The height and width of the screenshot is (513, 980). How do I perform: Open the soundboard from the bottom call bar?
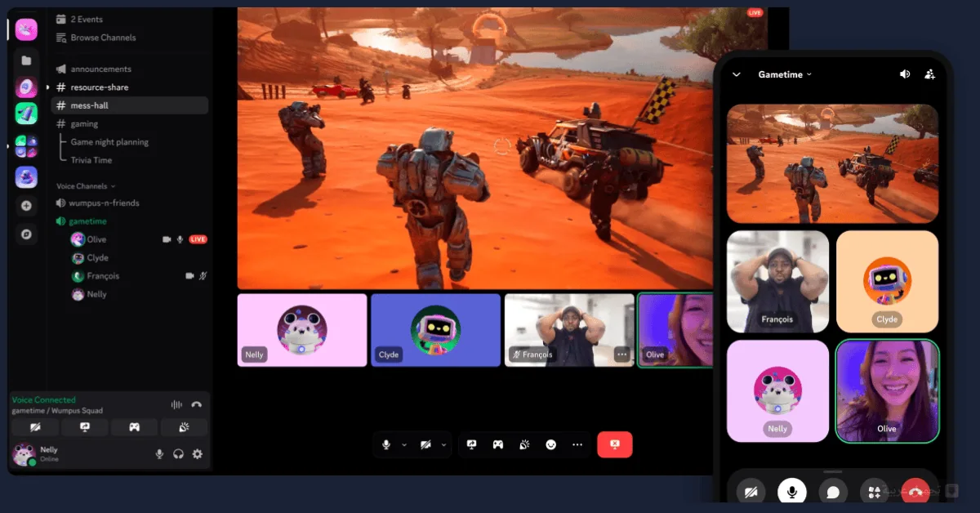(x=524, y=444)
